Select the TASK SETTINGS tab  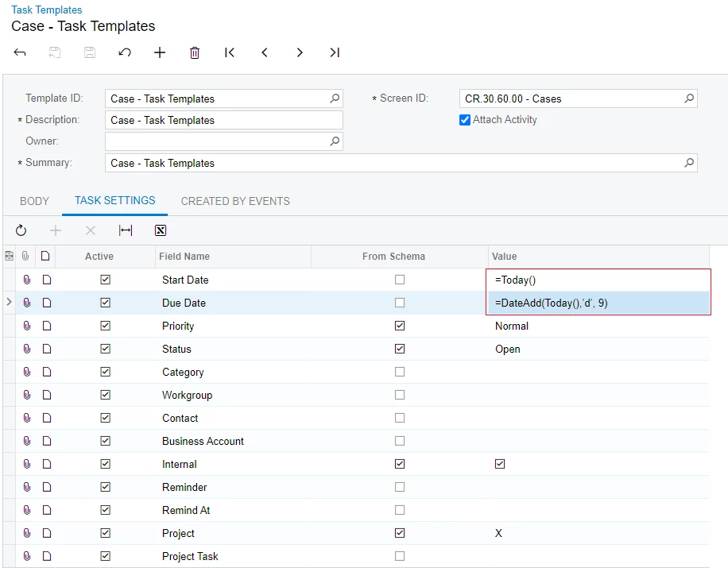[x=114, y=200]
